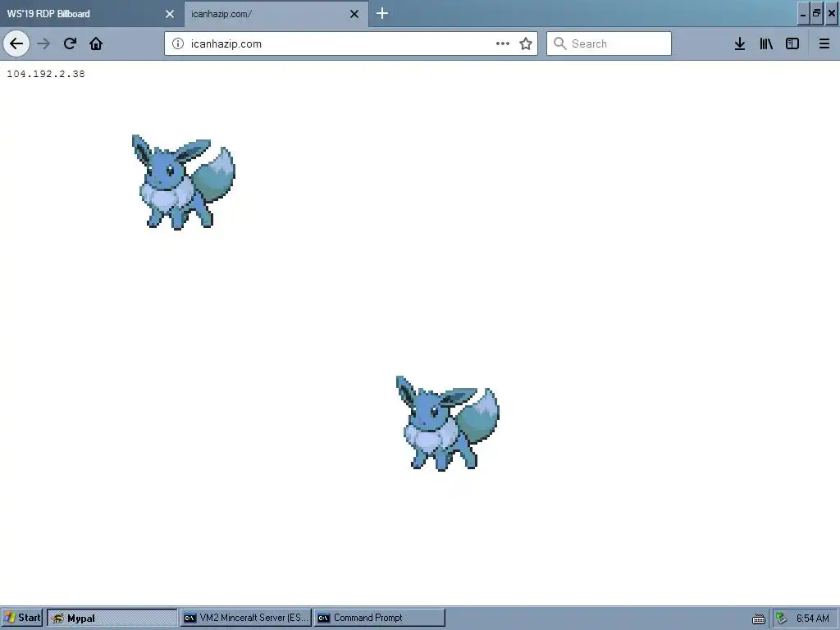
Task: Open the Windows Start menu
Action: pyautogui.click(x=22, y=618)
